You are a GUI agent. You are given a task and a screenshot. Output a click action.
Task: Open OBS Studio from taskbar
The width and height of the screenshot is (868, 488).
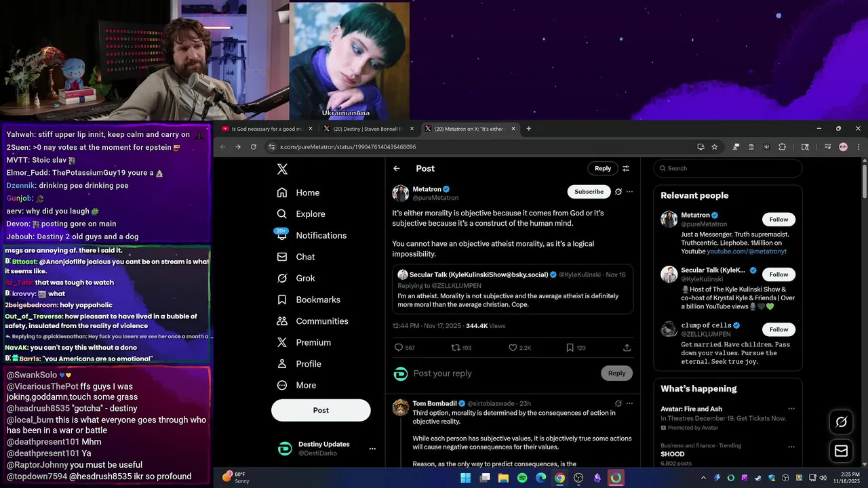pyautogui.click(x=578, y=478)
